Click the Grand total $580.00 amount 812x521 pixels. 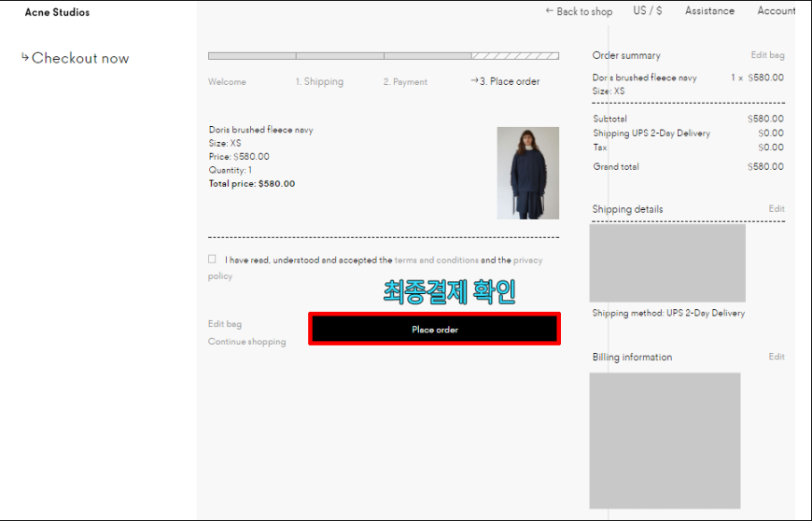click(765, 167)
